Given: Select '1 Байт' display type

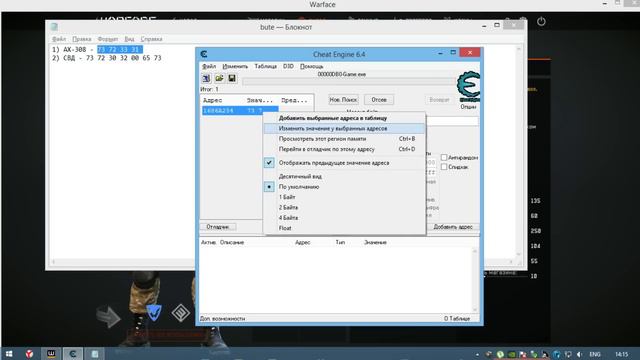Looking at the screenshot, I should coord(344,197).
